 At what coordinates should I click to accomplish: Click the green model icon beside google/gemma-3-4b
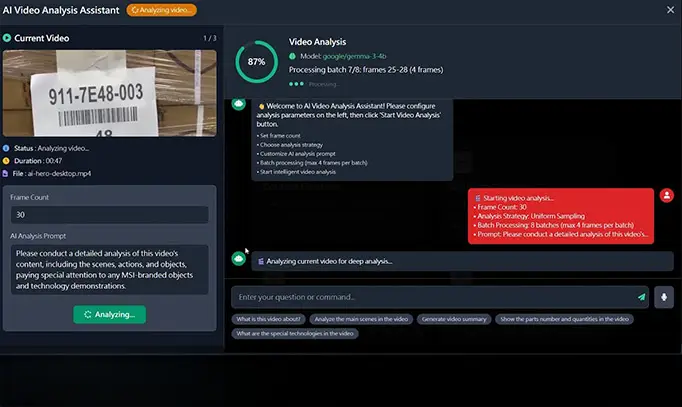[293, 56]
